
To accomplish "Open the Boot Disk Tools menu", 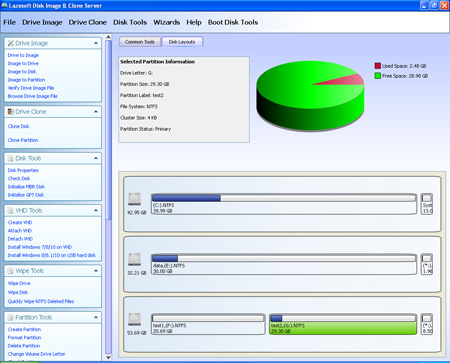I will 233,22.
